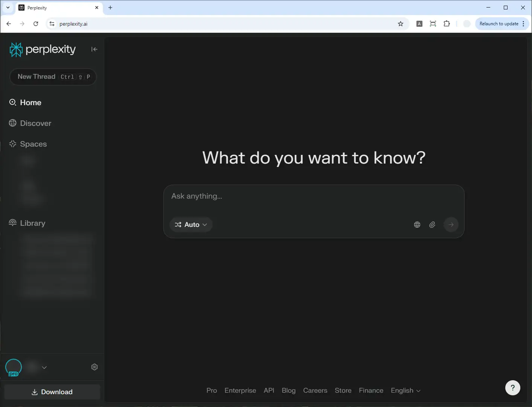Open the Auto mode dropdown
Image resolution: width=532 pixels, height=407 pixels.
click(191, 225)
